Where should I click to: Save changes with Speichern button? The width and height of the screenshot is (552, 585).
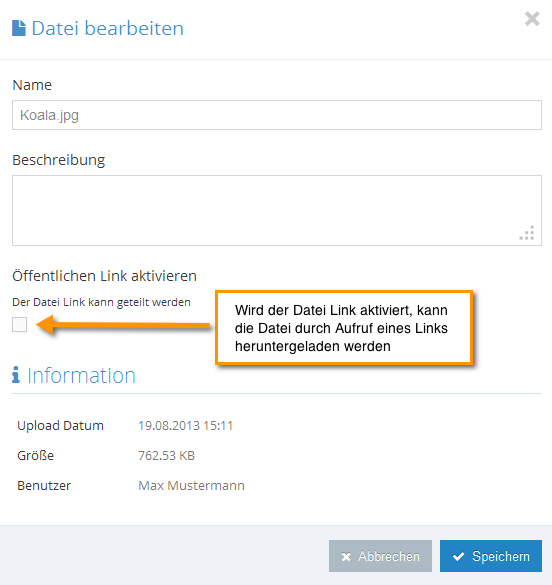(491, 556)
